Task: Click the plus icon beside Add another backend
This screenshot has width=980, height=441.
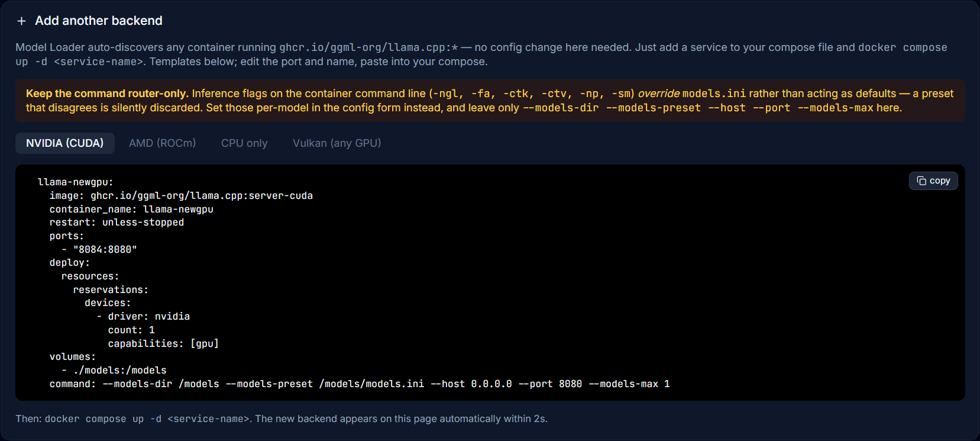Action: coord(21,21)
